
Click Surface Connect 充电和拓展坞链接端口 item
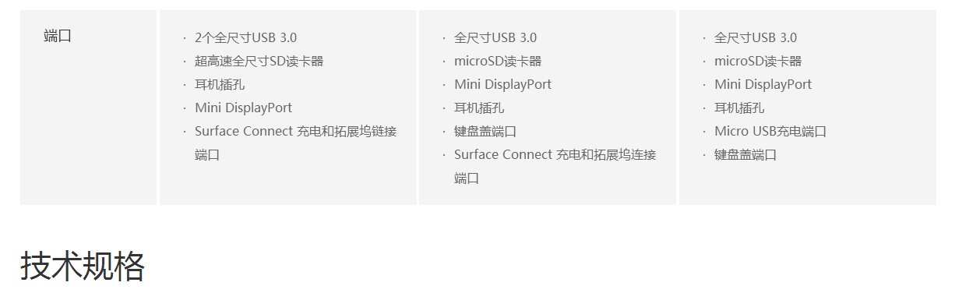click(296, 143)
